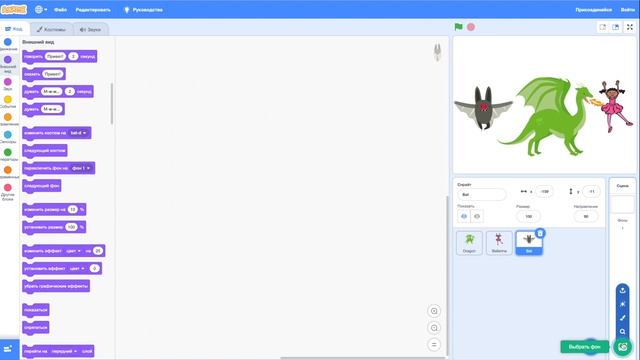This screenshot has height=360, width=640.
Task: Open the add extension button
Action: coord(8,349)
